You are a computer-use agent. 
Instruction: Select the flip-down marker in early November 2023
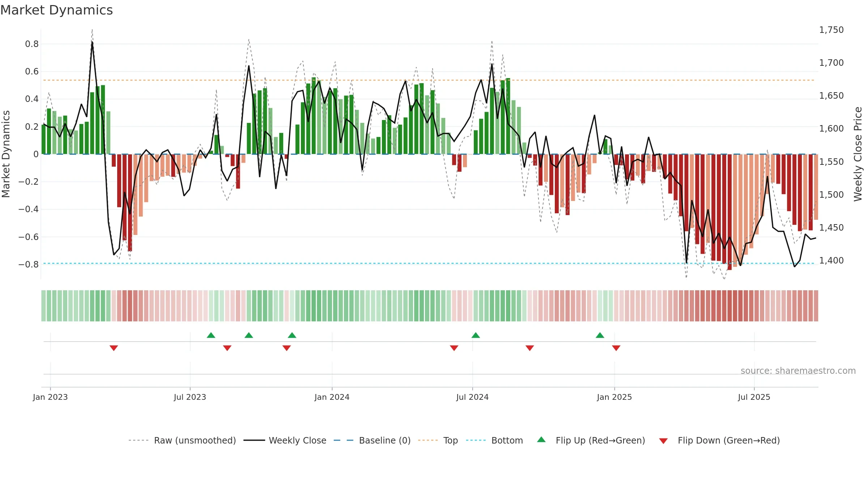(286, 348)
